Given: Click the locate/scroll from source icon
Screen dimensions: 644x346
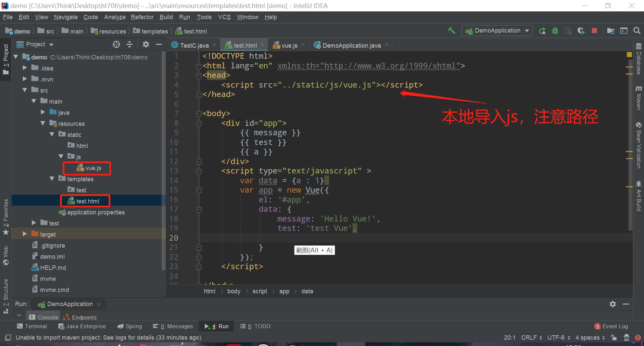Looking at the screenshot, I should click(x=116, y=44).
